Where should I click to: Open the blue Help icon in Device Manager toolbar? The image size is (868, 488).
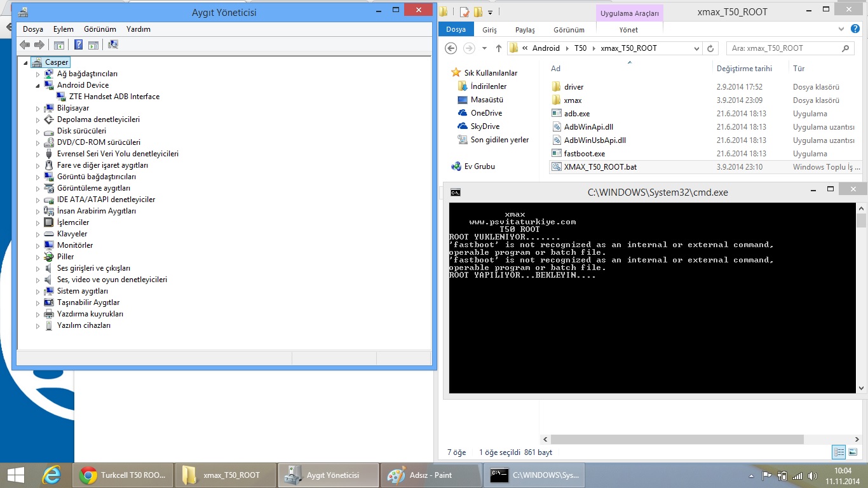coord(78,44)
